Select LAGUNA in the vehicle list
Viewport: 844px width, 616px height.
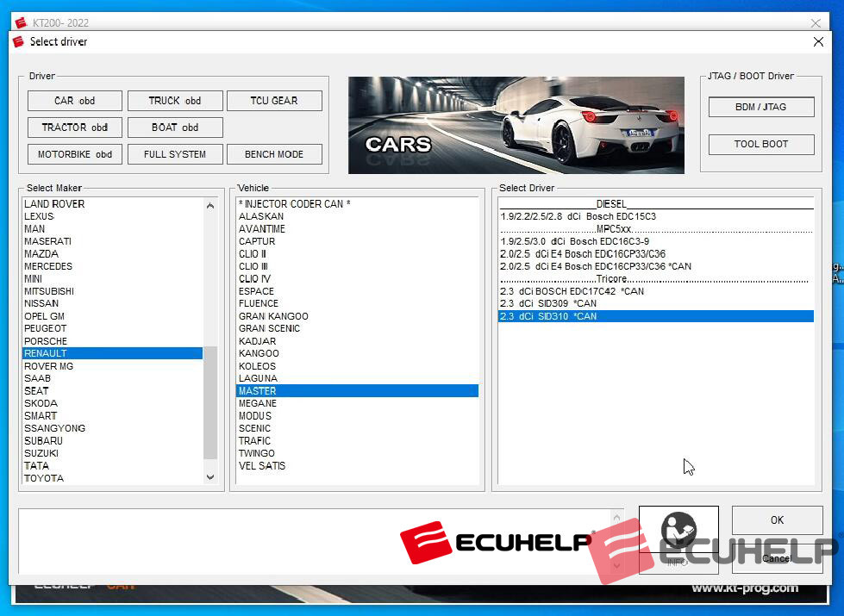point(357,379)
